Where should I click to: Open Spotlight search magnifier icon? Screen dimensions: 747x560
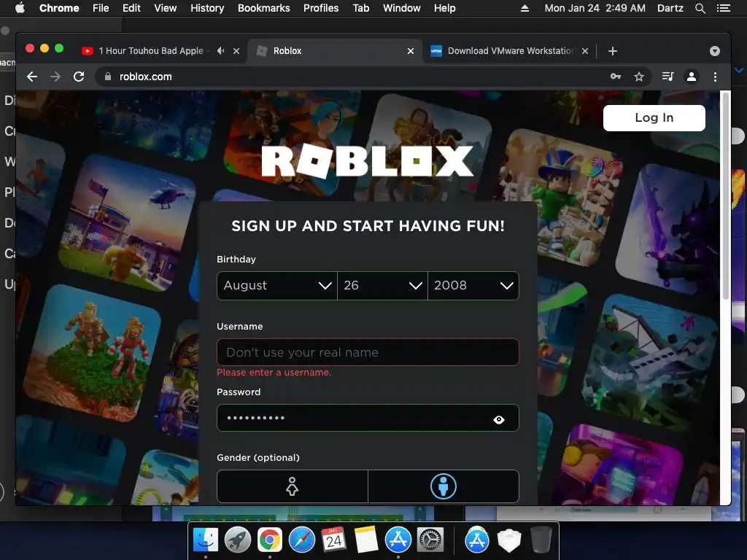700,8
